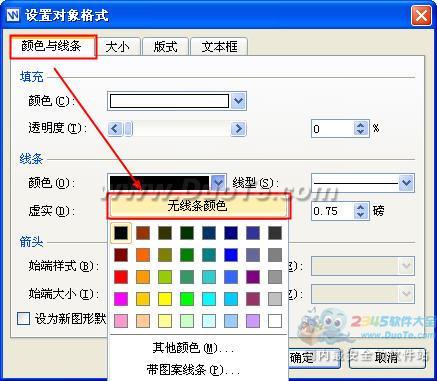Click the transparency slider left arrow
The image size is (437, 381).
115,129
